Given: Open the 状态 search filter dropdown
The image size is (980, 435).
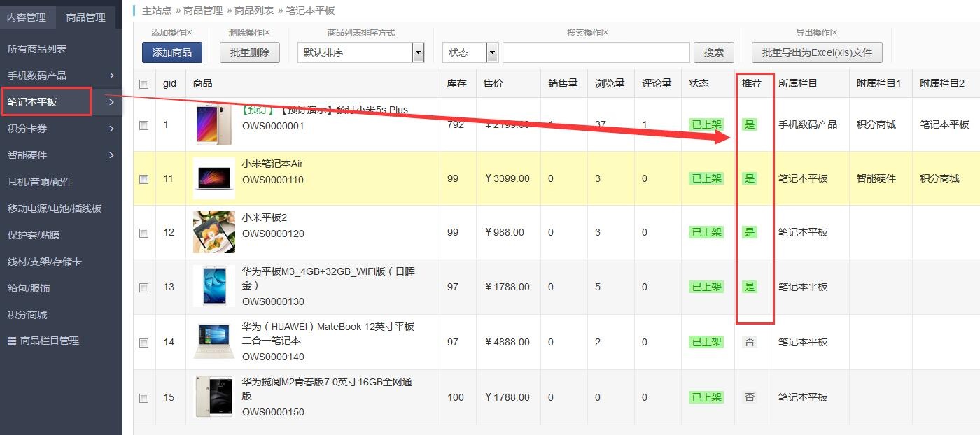Looking at the screenshot, I should point(470,52).
